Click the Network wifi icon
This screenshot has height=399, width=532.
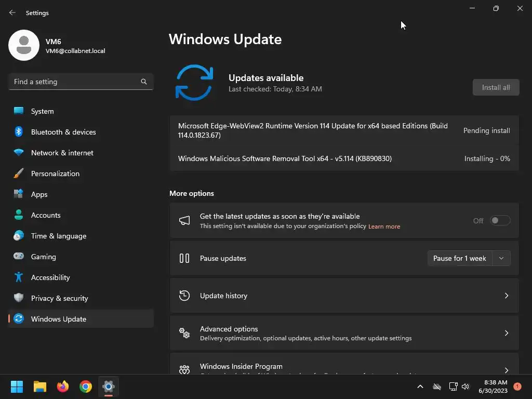19,152
